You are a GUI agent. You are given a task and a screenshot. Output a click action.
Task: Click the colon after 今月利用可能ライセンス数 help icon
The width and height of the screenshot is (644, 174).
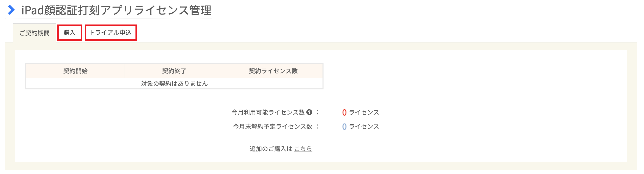coord(317,112)
